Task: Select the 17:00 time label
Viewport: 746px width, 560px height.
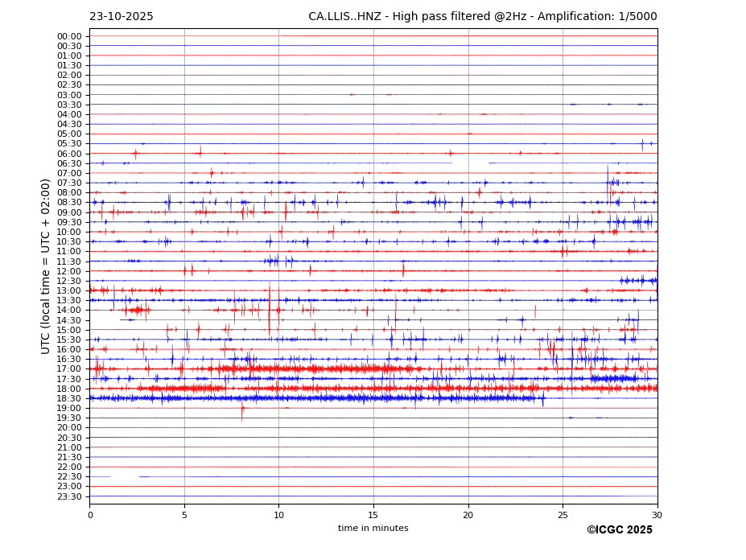Action: pos(69,369)
